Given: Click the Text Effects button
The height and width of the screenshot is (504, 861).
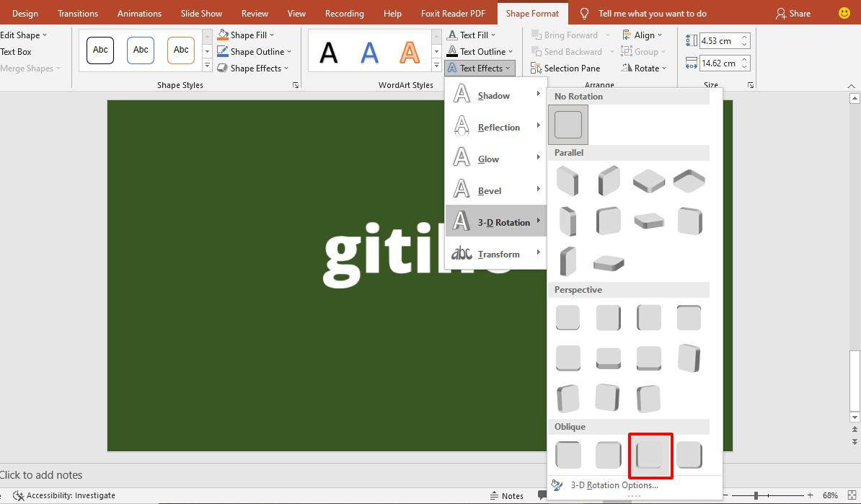Looking at the screenshot, I should click(x=480, y=68).
